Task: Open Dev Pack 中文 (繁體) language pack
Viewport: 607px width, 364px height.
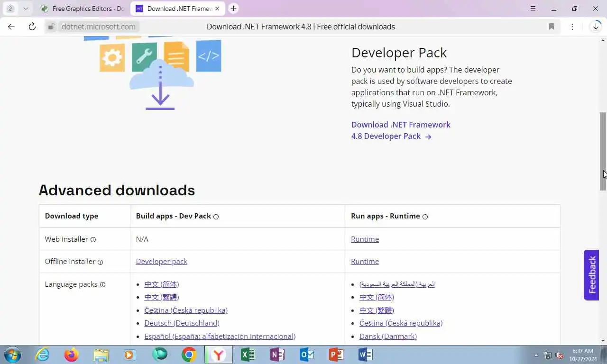Action: point(162,297)
